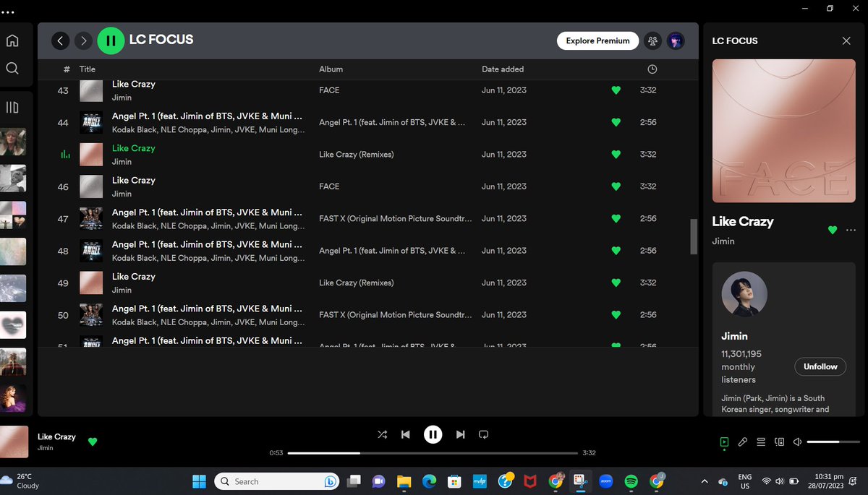Image resolution: width=868 pixels, height=495 pixels.
Task: Open the Like Crazy title in side panel
Action: (743, 222)
